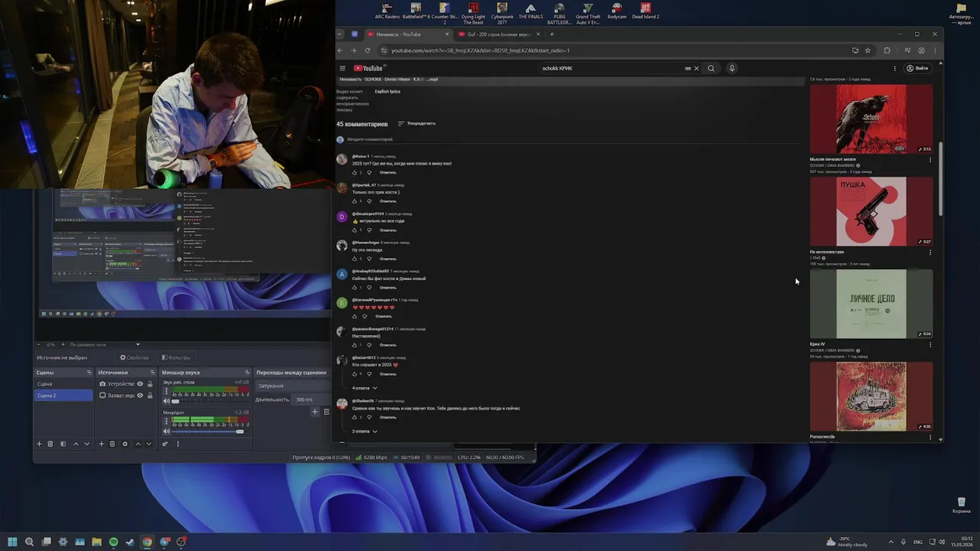Move scene up in OBS Scenes panel
The width and height of the screenshot is (980, 551).
[76, 444]
